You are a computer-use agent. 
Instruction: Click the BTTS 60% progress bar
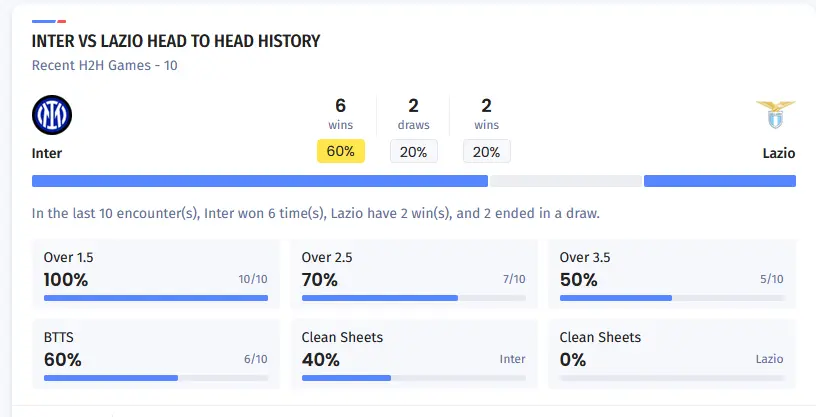click(x=155, y=378)
